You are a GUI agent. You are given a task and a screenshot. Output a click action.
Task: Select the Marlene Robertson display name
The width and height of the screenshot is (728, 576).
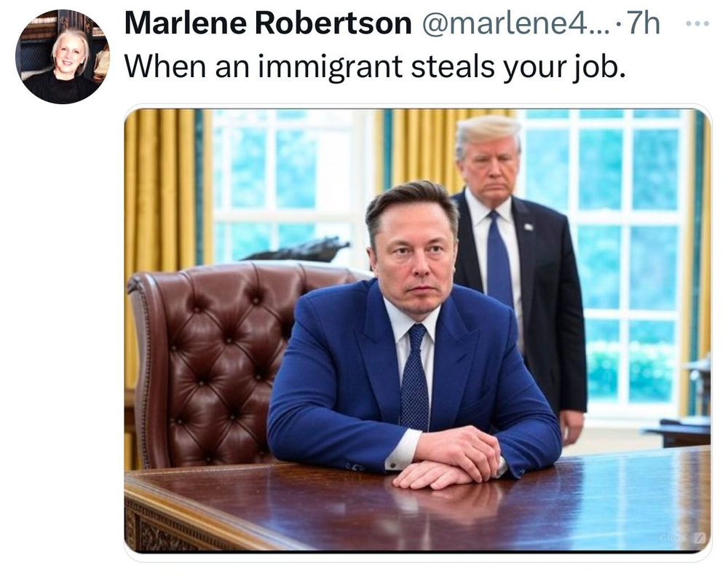coord(268,23)
